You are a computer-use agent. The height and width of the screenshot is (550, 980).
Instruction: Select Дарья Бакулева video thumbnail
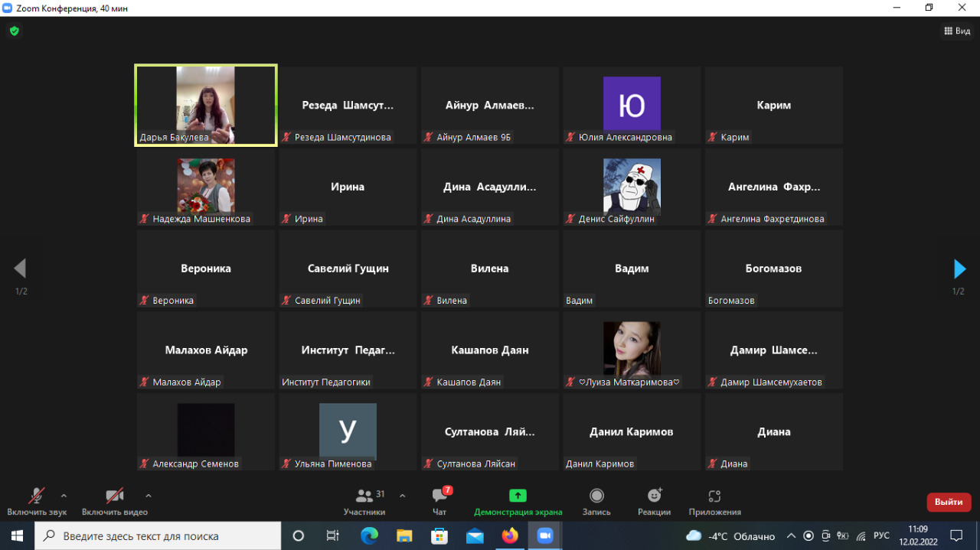coord(205,105)
